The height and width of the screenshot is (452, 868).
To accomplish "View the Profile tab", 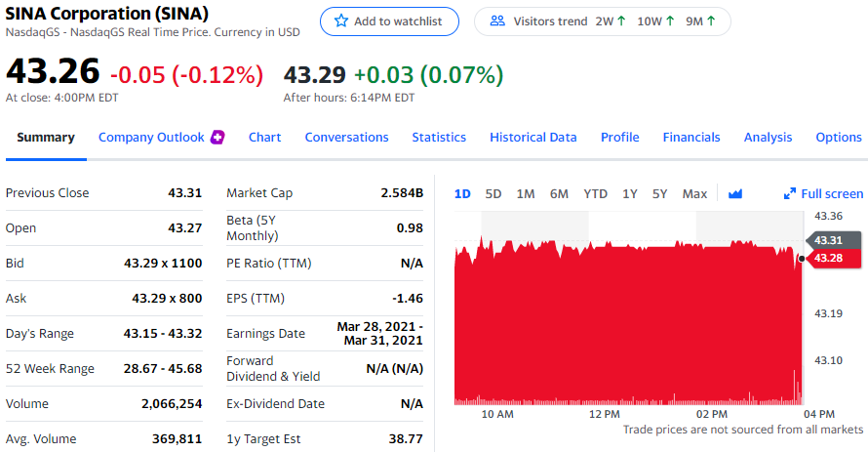I will click(620, 138).
